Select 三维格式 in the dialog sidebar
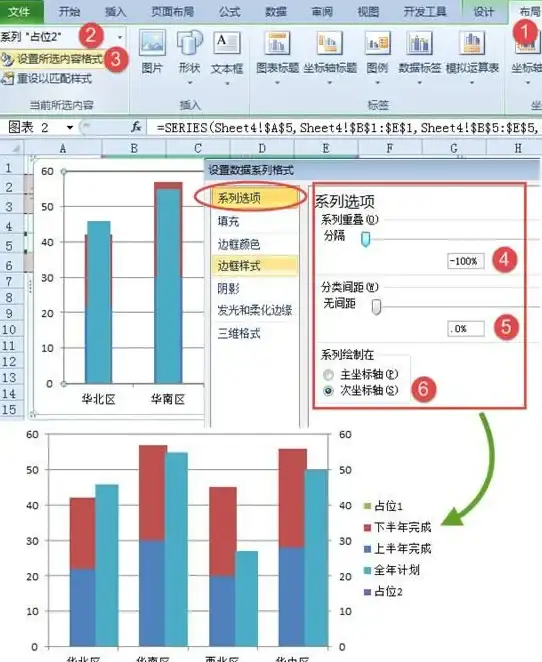Screen dimensions: 542x662 239,333
